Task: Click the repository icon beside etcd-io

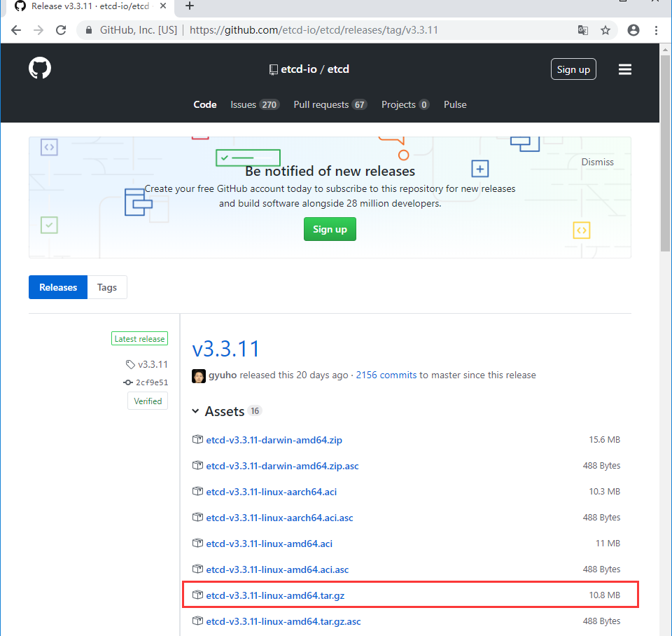Action: click(x=274, y=69)
